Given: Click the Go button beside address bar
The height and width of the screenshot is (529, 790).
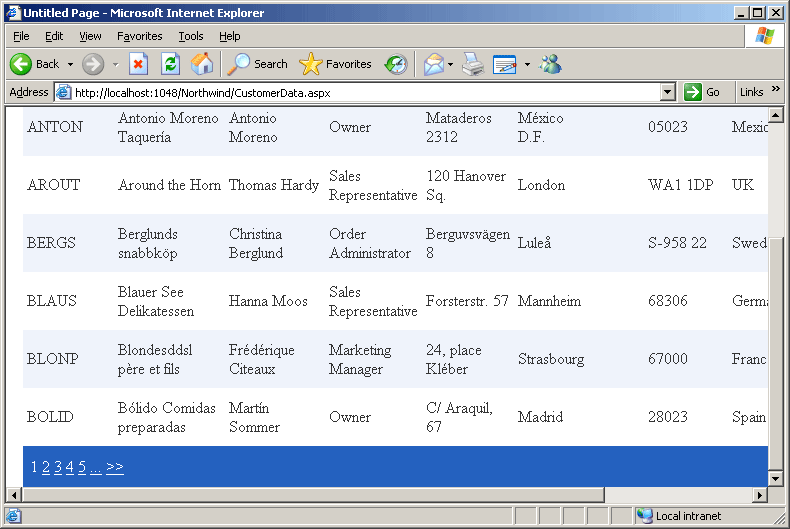Looking at the screenshot, I should coord(702,92).
